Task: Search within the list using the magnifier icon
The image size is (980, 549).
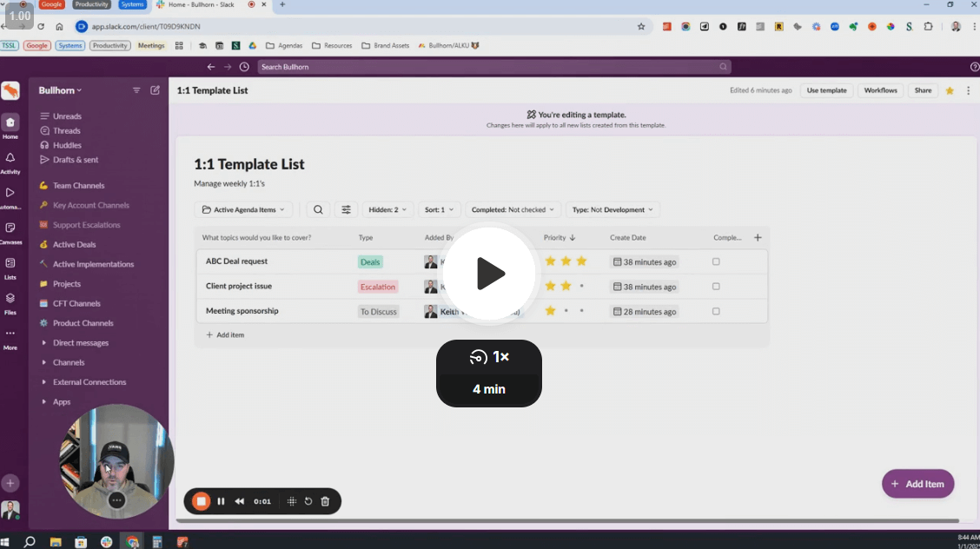Action: 318,210
